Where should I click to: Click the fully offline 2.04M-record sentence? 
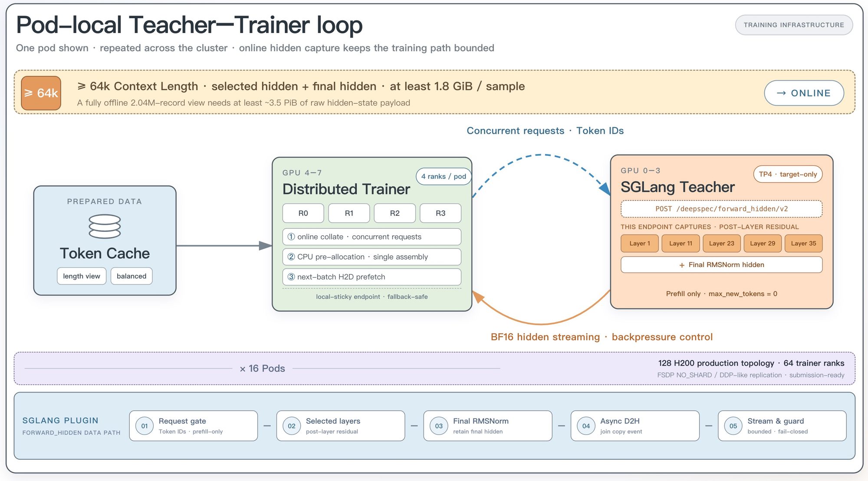243,103
